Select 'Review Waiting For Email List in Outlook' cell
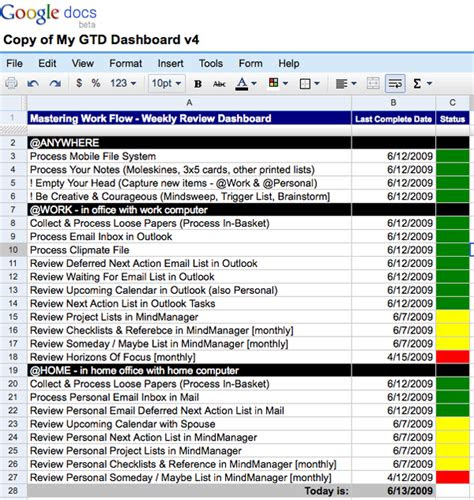 [189, 277]
